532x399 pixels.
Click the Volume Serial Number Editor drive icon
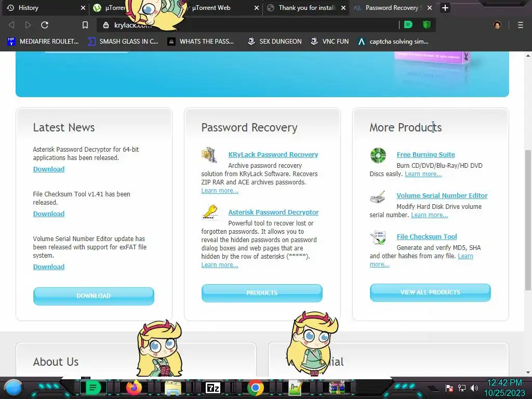pos(378,197)
